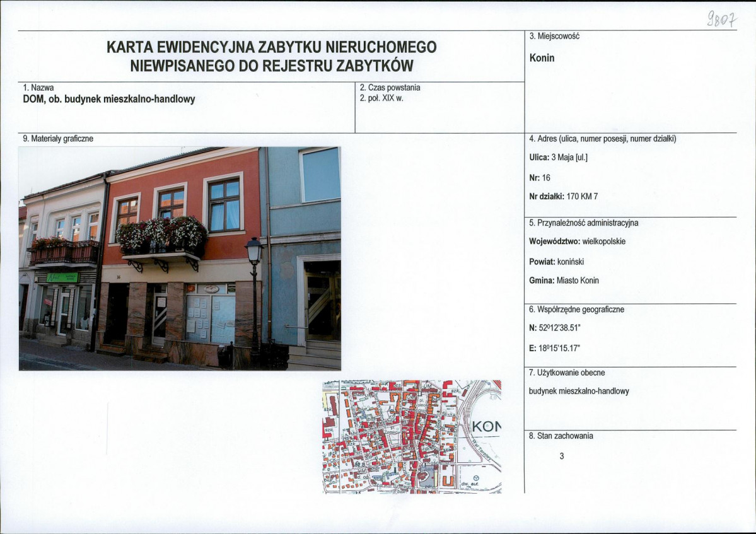The image size is (756, 534).
Task: Click the building facade photograph
Action: [180, 258]
